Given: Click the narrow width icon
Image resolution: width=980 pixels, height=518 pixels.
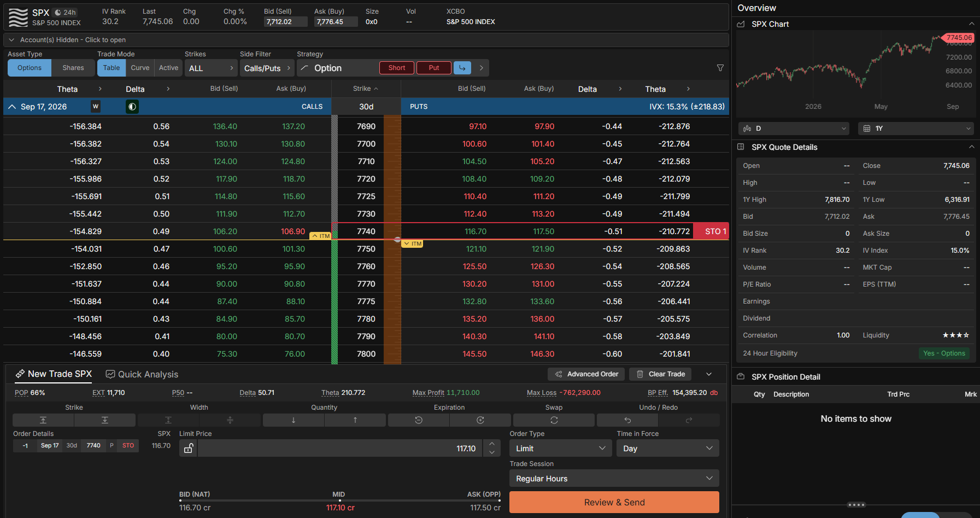Looking at the screenshot, I should coord(168,420).
